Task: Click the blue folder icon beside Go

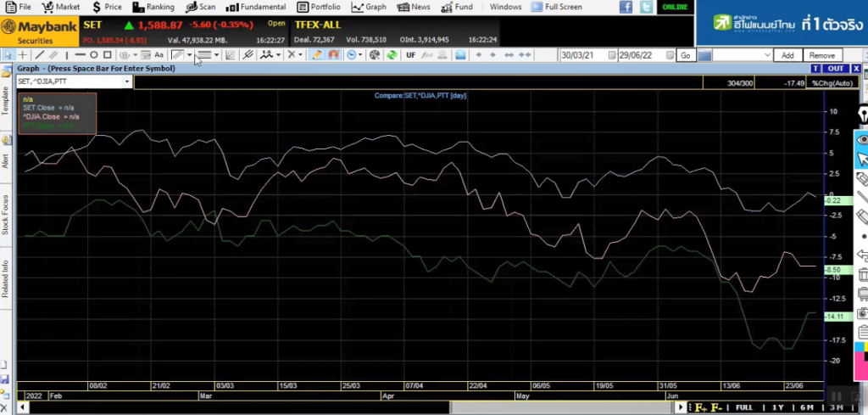Action: tap(704, 55)
